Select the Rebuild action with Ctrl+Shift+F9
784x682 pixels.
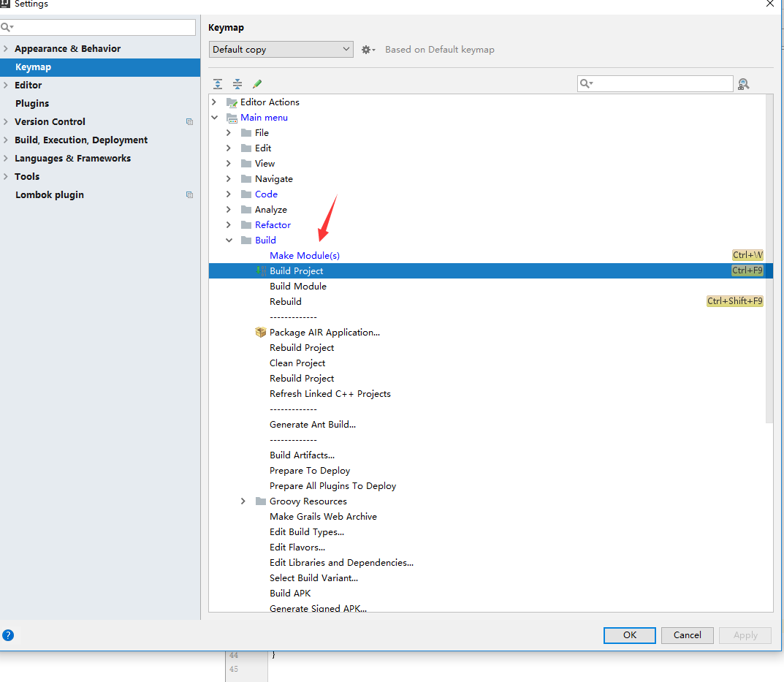click(x=286, y=302)
